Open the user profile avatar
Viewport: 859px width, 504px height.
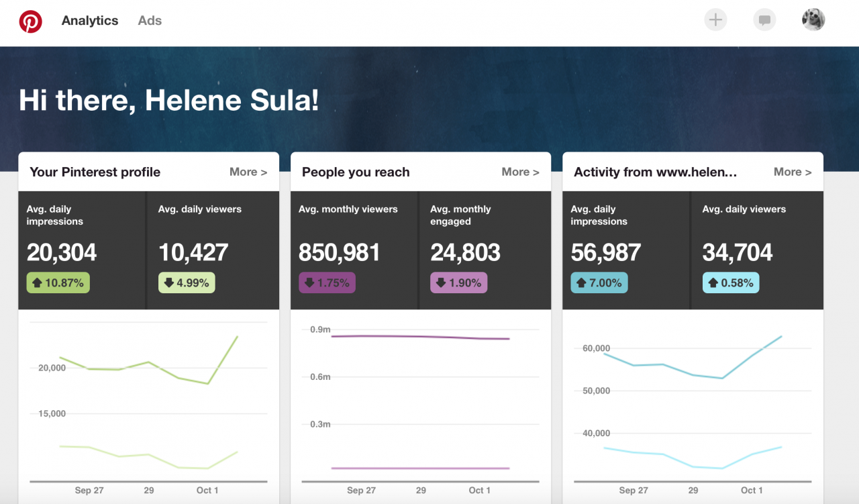(x=813, y=19)
